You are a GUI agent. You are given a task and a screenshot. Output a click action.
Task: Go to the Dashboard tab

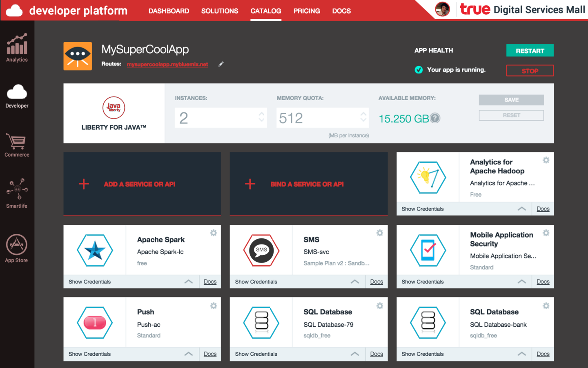pyautogui.click(x=169, y=11)
